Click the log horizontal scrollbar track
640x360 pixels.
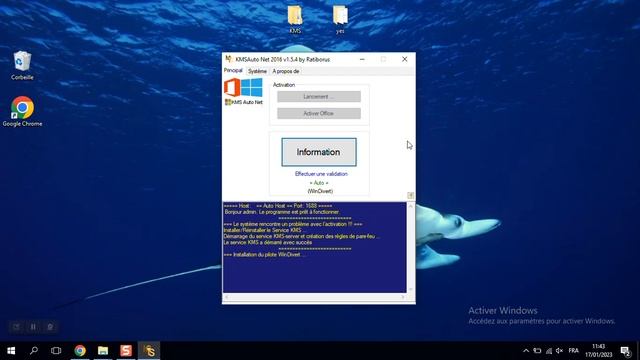315,297
